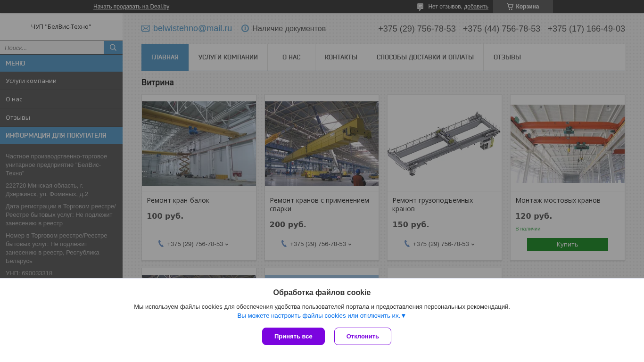The height and width of the screenshot is (362, 644).
Task: Click the Наличие документов link
Action: click(289, 29)
